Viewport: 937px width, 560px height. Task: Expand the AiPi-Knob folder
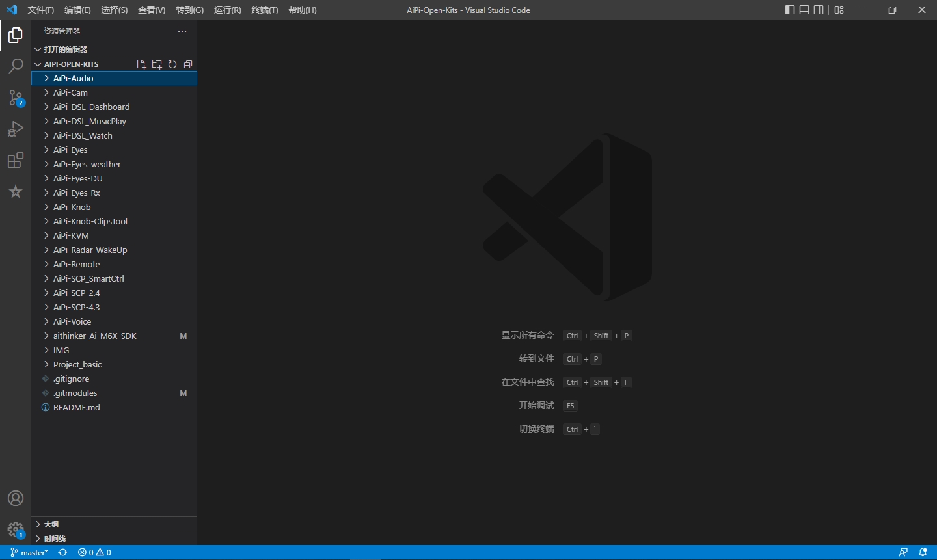click(114, 207)
